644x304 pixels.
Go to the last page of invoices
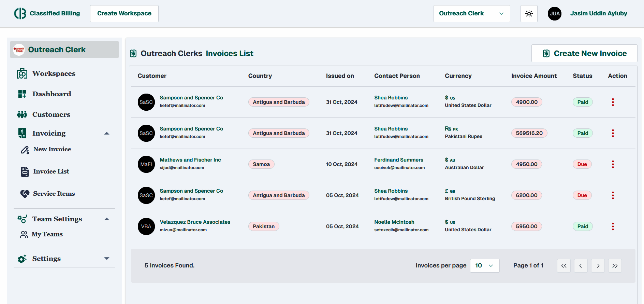[615, 266]
